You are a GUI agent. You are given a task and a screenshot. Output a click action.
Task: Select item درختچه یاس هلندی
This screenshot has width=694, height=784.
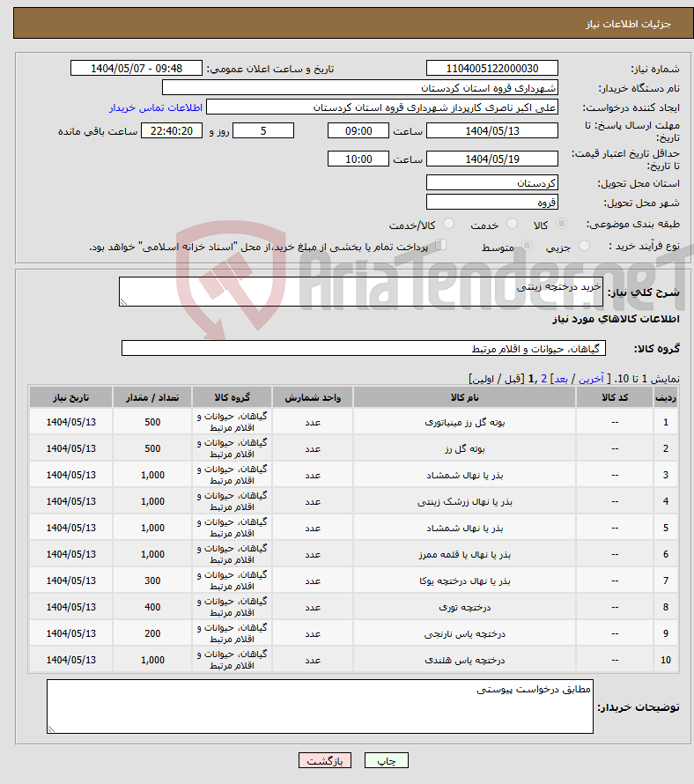pyautogui.click(x=464, y=660)
